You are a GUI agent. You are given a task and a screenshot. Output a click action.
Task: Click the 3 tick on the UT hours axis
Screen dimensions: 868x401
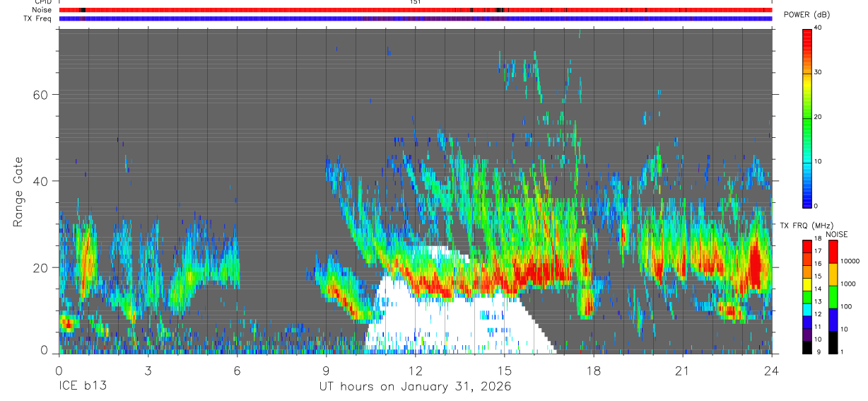[x=148, y=370]
